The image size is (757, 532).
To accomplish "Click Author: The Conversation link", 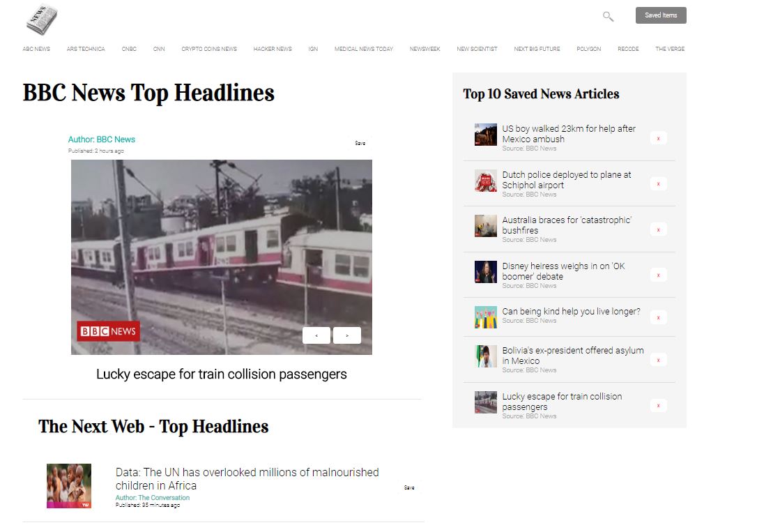I will pos(153,498).
